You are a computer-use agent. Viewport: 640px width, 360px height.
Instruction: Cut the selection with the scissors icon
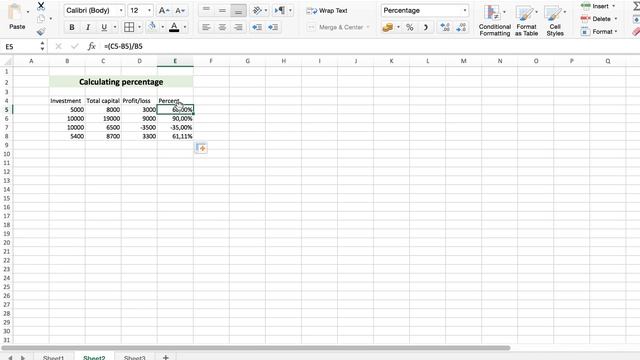coord(41,6)
